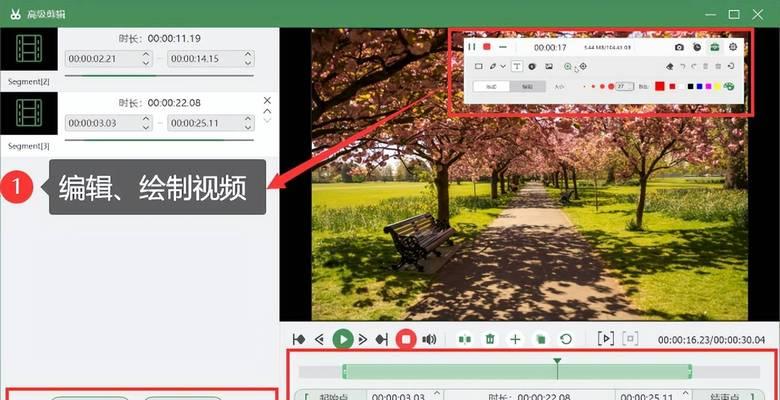Move Segment[3] up with the chevron

point(267,111)
